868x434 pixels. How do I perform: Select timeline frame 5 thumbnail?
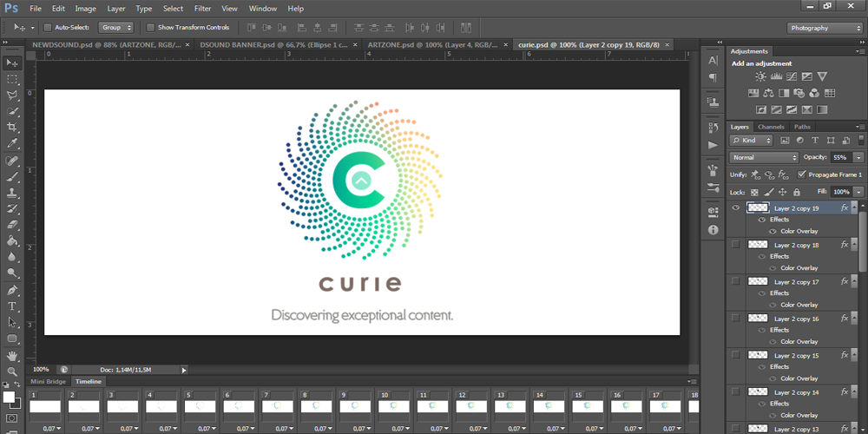[x=200, y=406]
